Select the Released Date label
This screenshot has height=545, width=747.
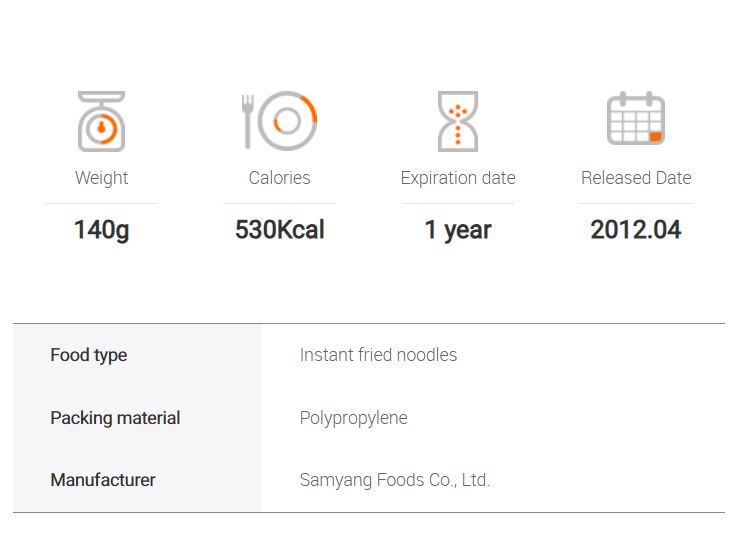pyautogui.click(x=636, y=178)
